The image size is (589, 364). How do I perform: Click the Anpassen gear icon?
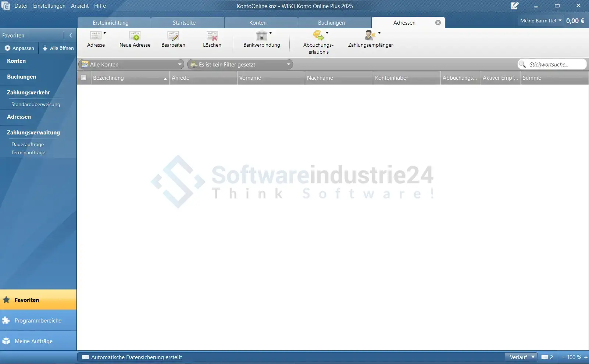pyautogui.click(x=7, y=48)
